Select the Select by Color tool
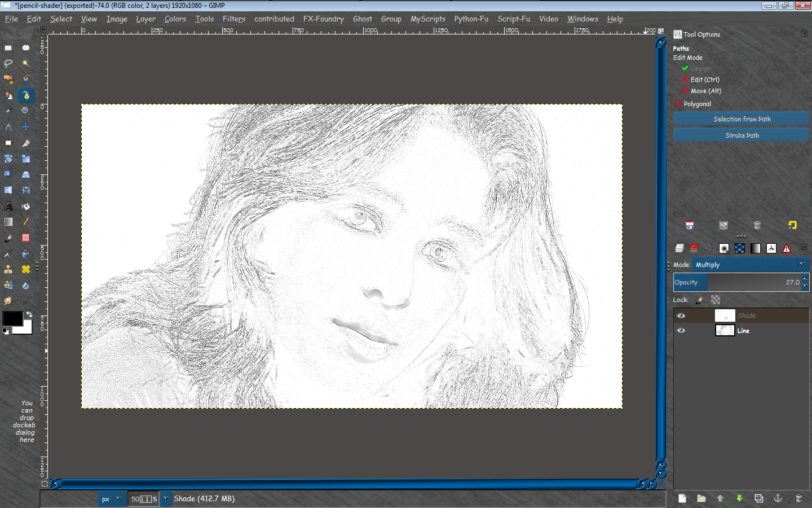 [8, 79]
